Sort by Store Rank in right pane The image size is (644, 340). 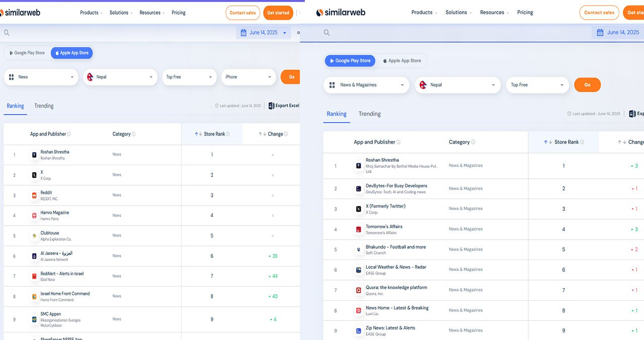point(563,142)
